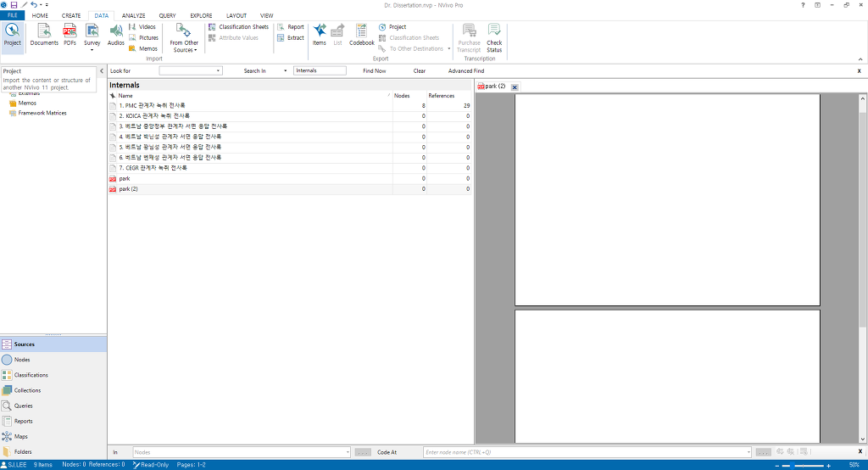This screenshot has width=868, height=470.
Task: Switch to the LAYOUT ribbon tab
Action: (236, 15)
